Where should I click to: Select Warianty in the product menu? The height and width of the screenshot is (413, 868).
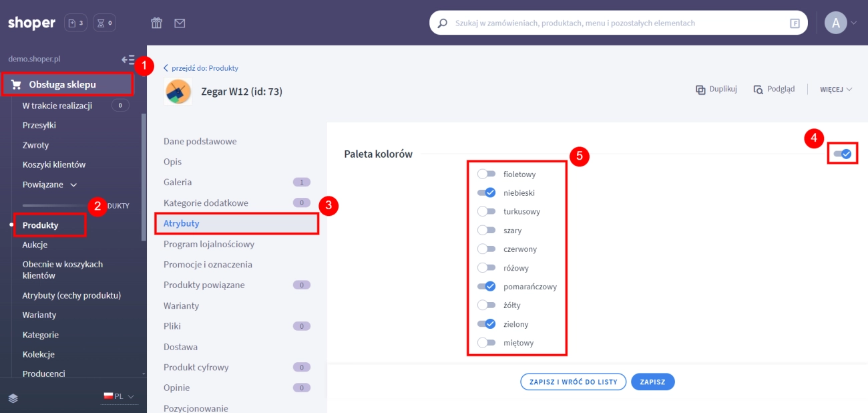pyautogui.click(x=181, y=306)
